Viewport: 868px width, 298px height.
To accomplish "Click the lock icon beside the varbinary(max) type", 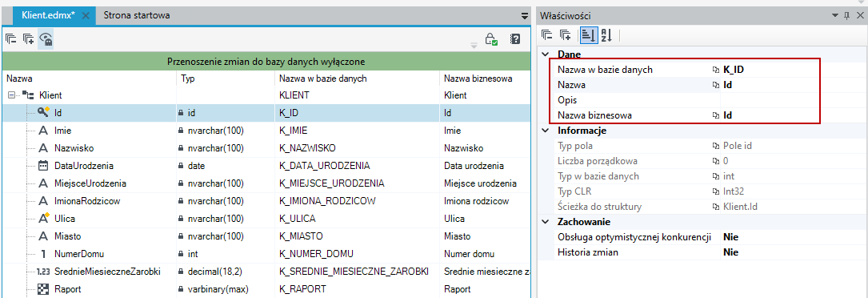I will coord(181,289).
